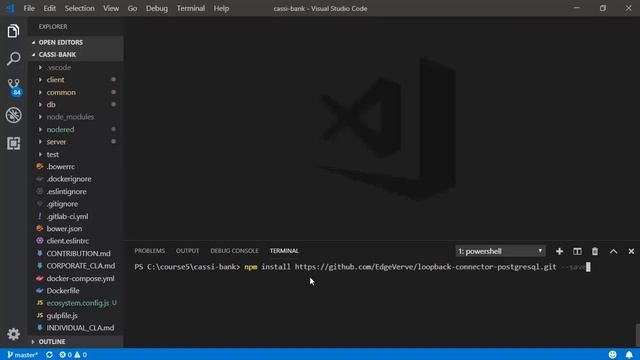Open the .gitlab-ci.yml file
This screenshot has width=640, height=360.
76,216
